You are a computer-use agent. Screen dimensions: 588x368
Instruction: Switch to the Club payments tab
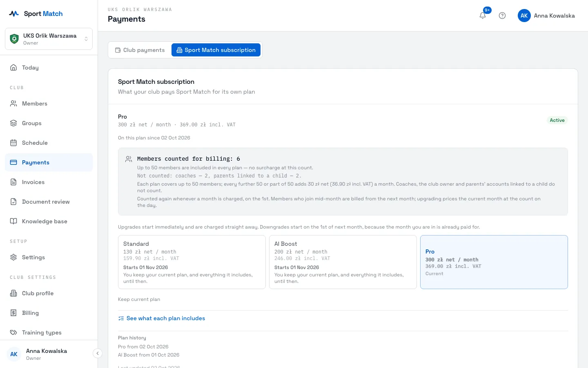[140, 50]
